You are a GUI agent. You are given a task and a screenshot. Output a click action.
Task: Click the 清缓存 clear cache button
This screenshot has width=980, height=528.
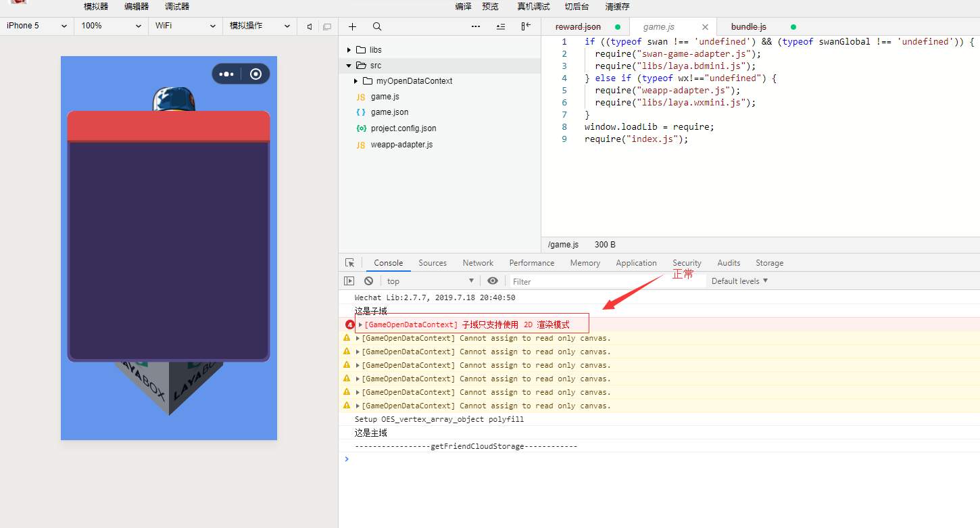tap(617, 7)
